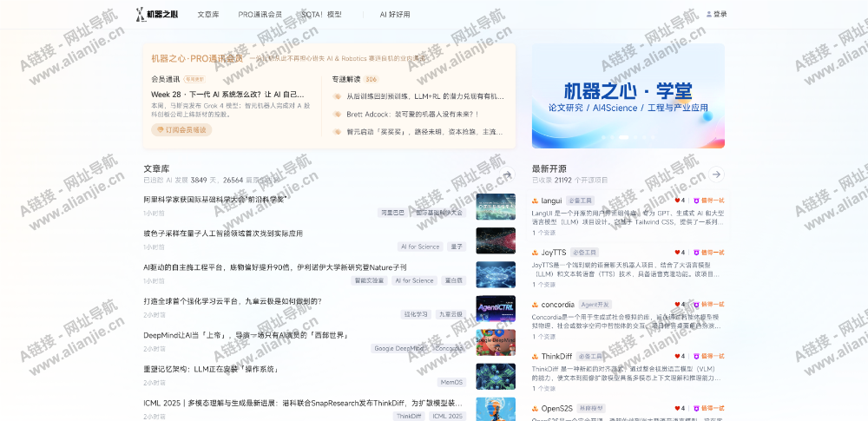Screen dimensions: 868x421
Task: Click the Agent开发 tag beside concordia
Action: click(595, 305)
